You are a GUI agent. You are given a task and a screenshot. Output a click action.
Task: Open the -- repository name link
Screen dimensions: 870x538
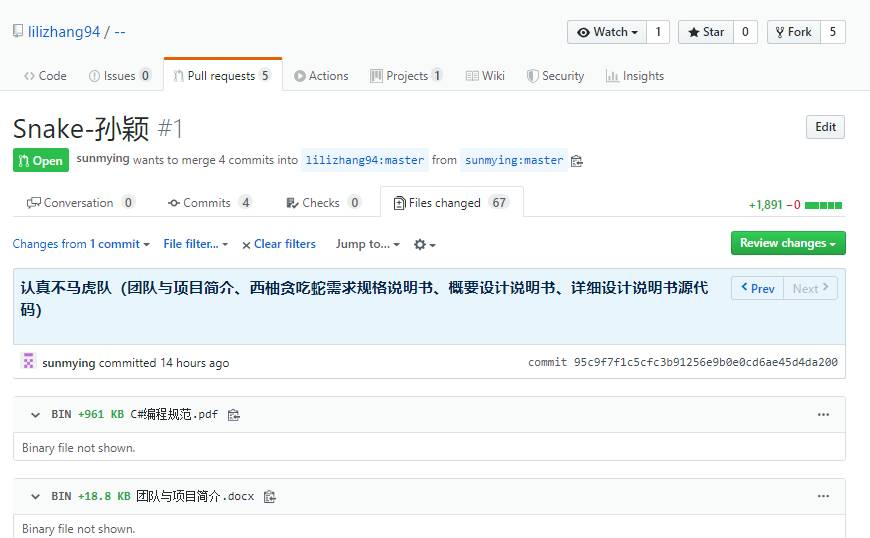(x=120, y=32)
